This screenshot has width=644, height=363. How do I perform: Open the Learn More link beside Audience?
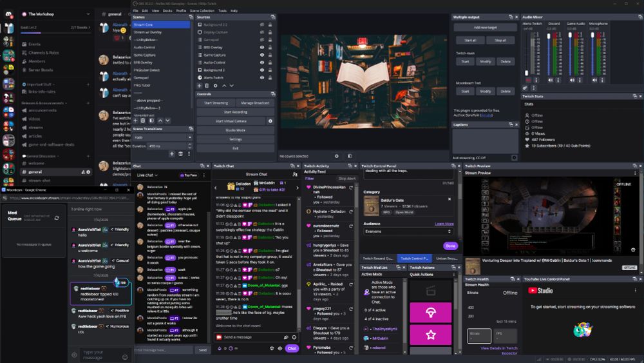pos(444,224)
